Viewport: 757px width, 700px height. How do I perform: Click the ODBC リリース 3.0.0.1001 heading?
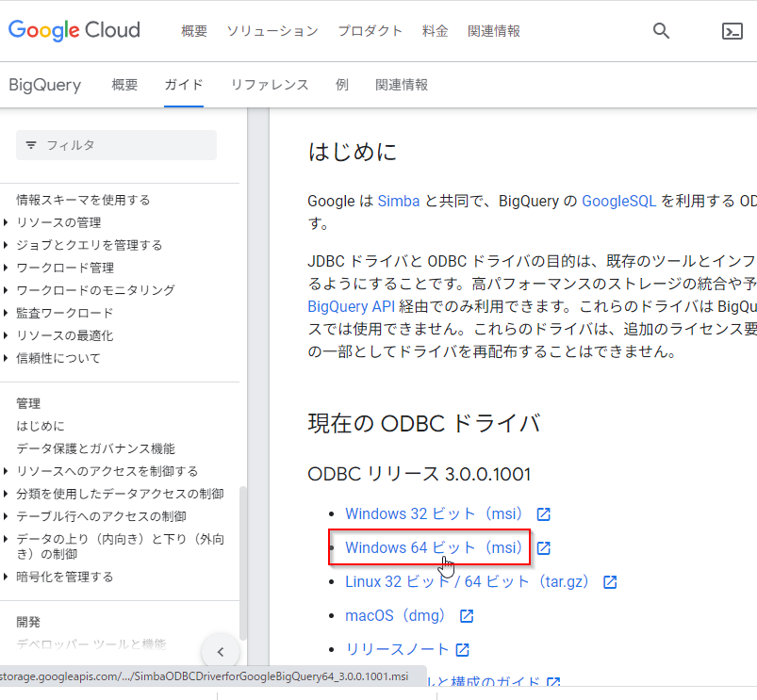[420, 474]
